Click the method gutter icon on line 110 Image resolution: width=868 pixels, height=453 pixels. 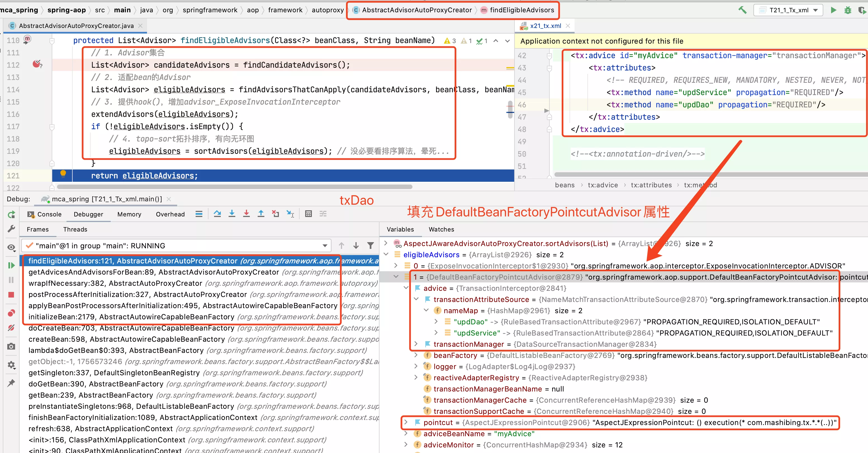point(27,39)
